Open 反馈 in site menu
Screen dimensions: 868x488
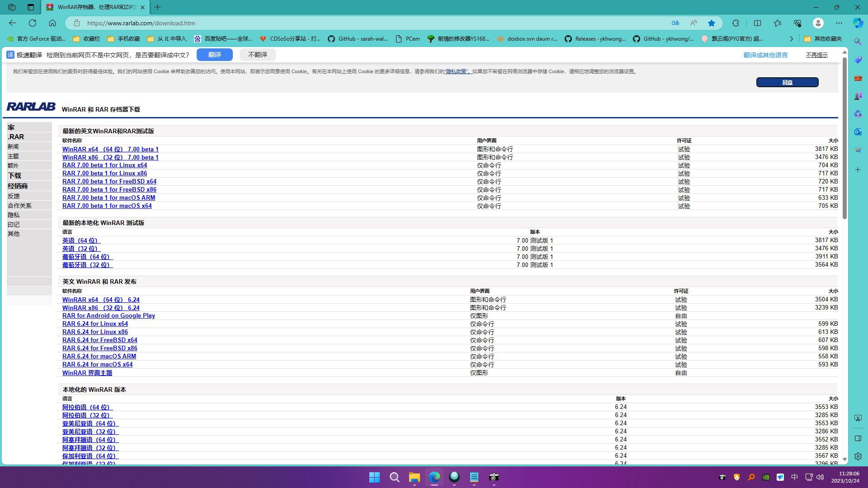(29, 196)
